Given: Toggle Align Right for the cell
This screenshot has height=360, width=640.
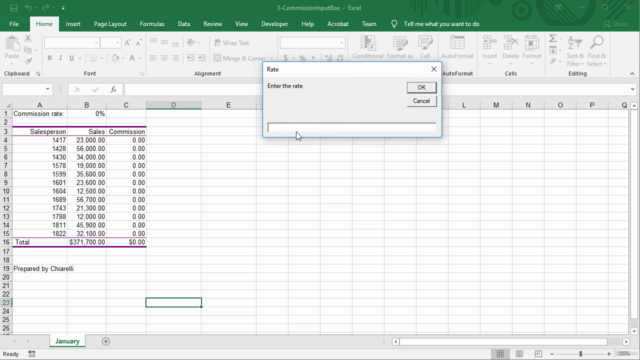Looking at the screenshot, I should (x=175, y=58).
